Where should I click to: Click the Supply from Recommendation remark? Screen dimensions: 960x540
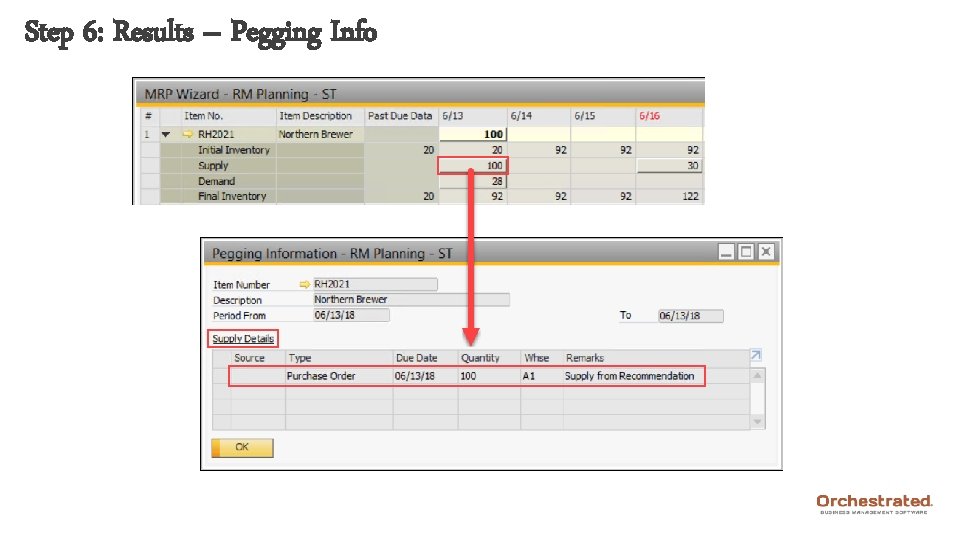(x=629, y=376)
